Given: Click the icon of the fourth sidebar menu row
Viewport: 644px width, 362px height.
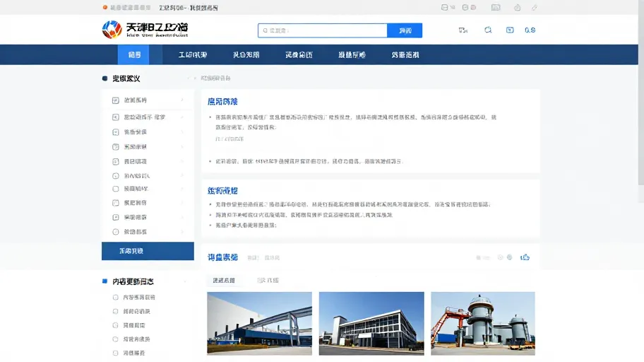Looking at the screenshot, I should (115, 147).
